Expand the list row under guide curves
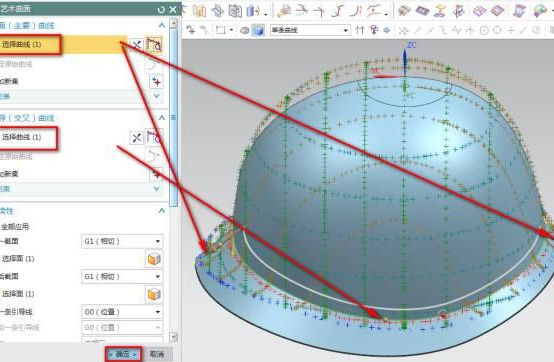This screenshot has height=362, width=554. (x=157, y=189)
